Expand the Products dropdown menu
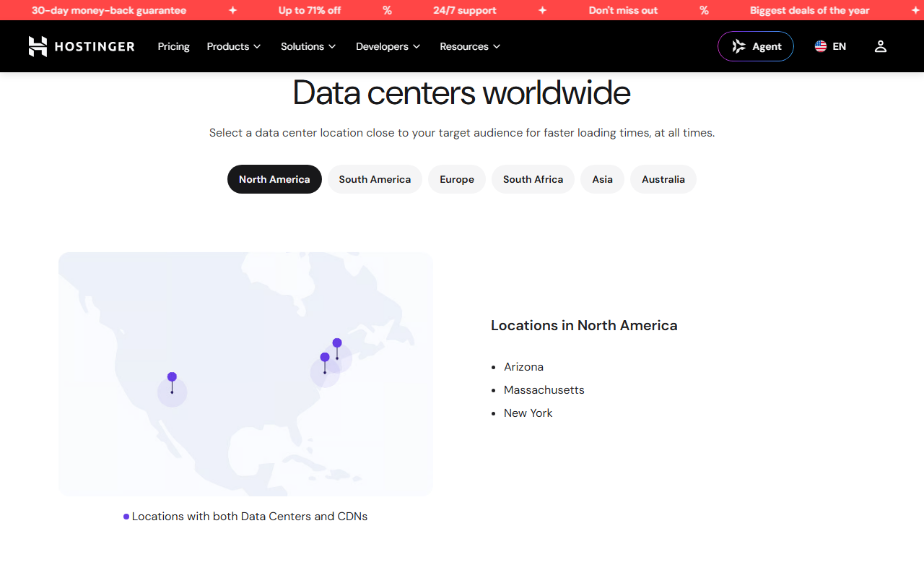 click(234, 46)
